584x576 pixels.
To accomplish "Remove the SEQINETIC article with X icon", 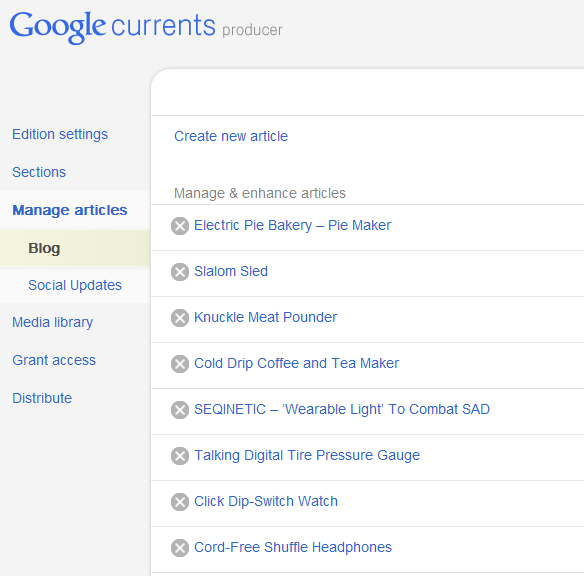I will 180,410.
